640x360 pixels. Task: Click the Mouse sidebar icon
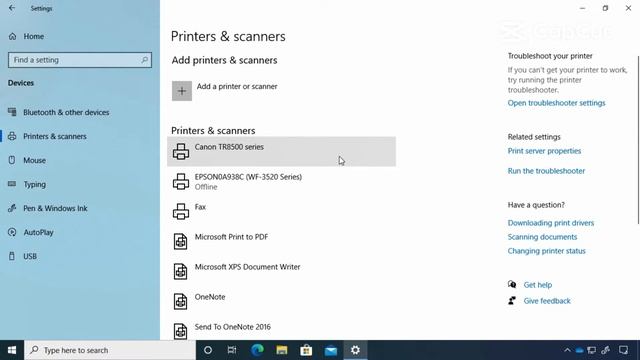[x=12, y=160]
